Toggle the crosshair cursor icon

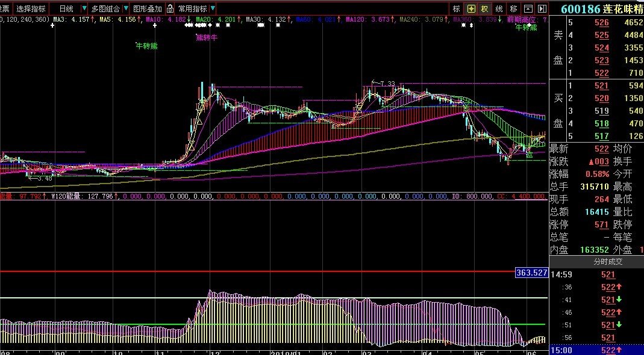pos(470,8)
